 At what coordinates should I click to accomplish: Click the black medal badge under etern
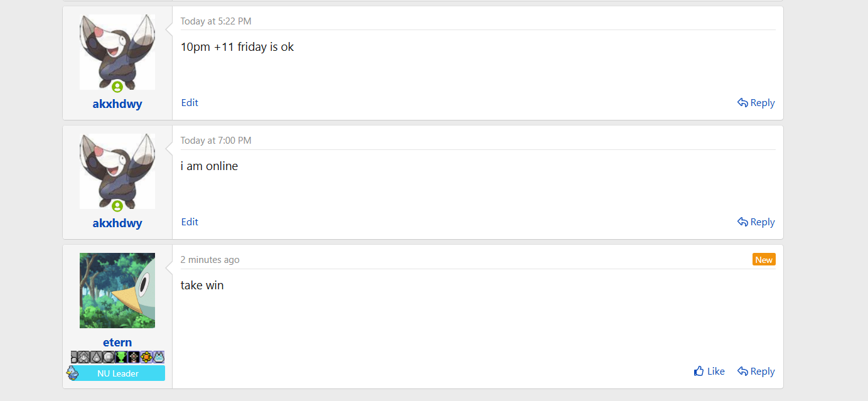(134, 357)
